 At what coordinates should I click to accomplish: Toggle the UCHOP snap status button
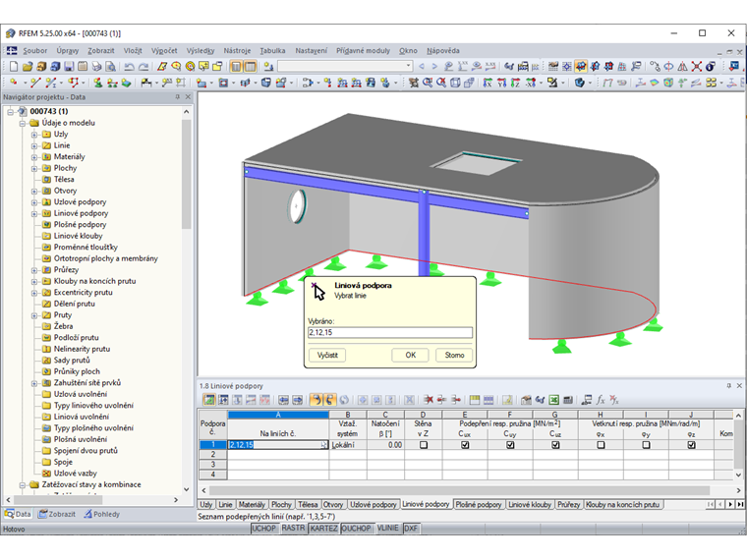pyautogui.click(x=264, y=529)
